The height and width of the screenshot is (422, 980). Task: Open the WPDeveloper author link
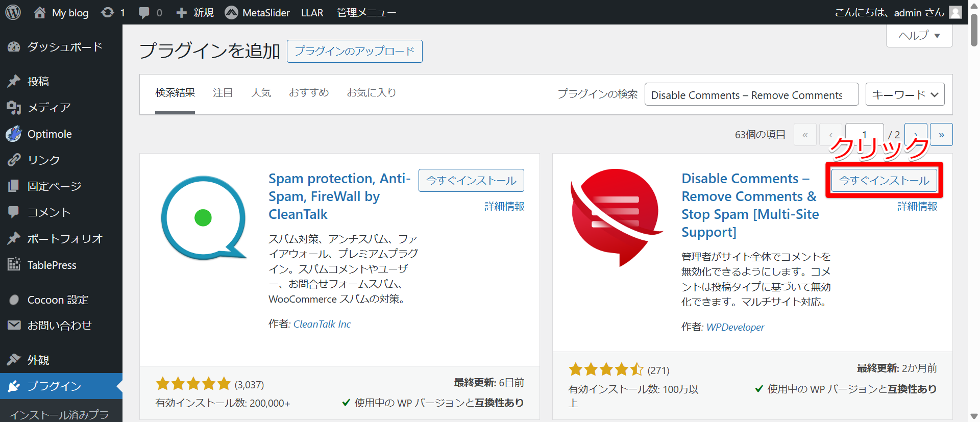tap(735, 327)
